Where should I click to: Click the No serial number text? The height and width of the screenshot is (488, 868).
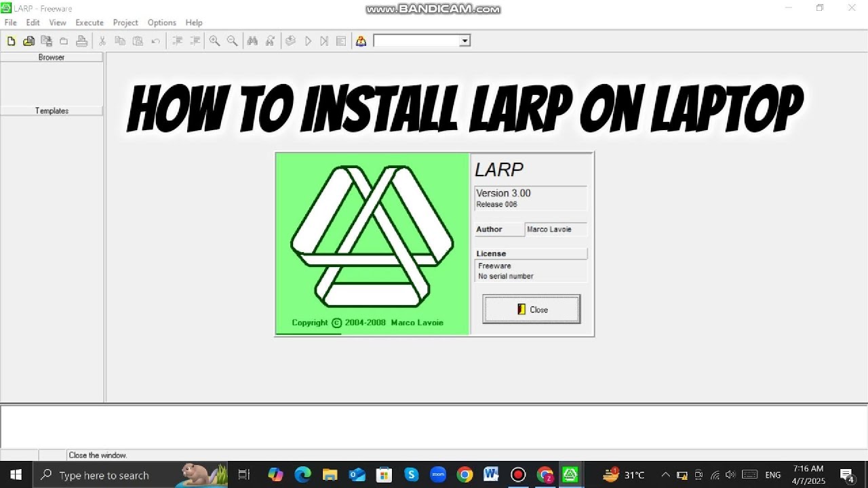pyautogui.click(x=506, y=276)
